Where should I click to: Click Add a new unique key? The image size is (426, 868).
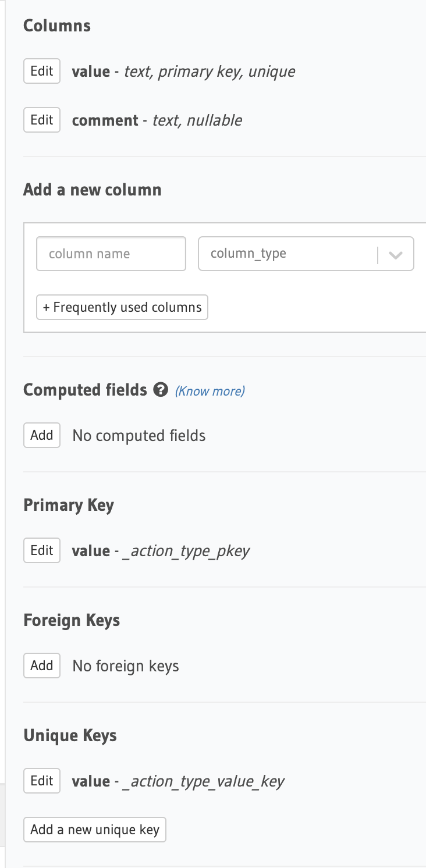point(94,830)
